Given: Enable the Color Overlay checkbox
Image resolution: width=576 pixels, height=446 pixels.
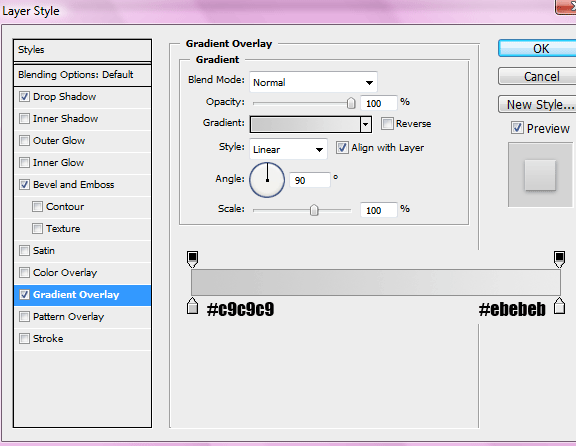Looking at the screenshot, I should click(x=24, y=273).
